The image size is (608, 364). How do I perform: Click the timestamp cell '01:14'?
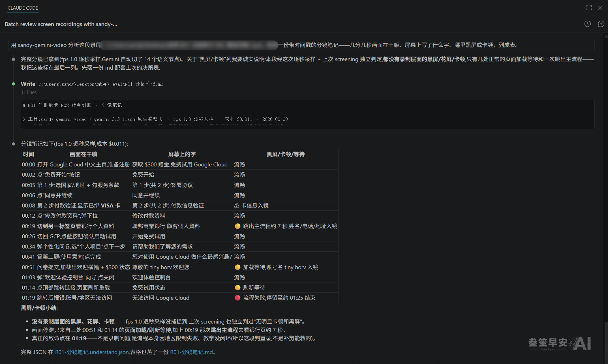click(x=29, y=288)
